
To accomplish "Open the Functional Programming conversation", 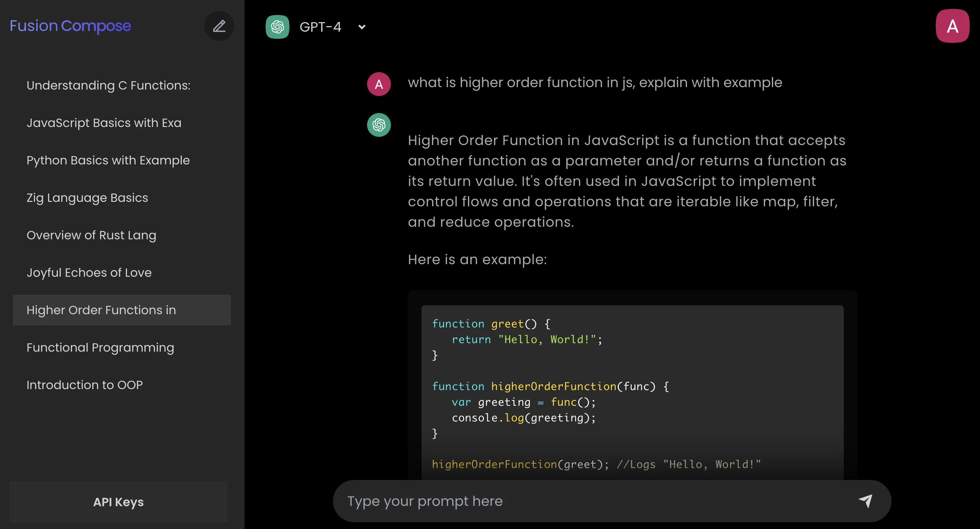I will pyautogui.click(x=100, y=348).
